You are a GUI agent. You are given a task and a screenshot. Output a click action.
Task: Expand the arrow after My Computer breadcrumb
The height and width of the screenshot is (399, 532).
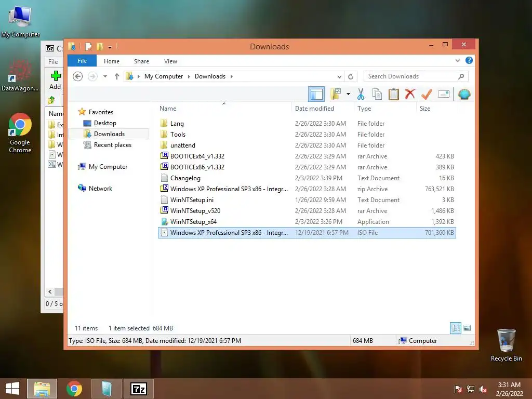[x=189, y=76]
